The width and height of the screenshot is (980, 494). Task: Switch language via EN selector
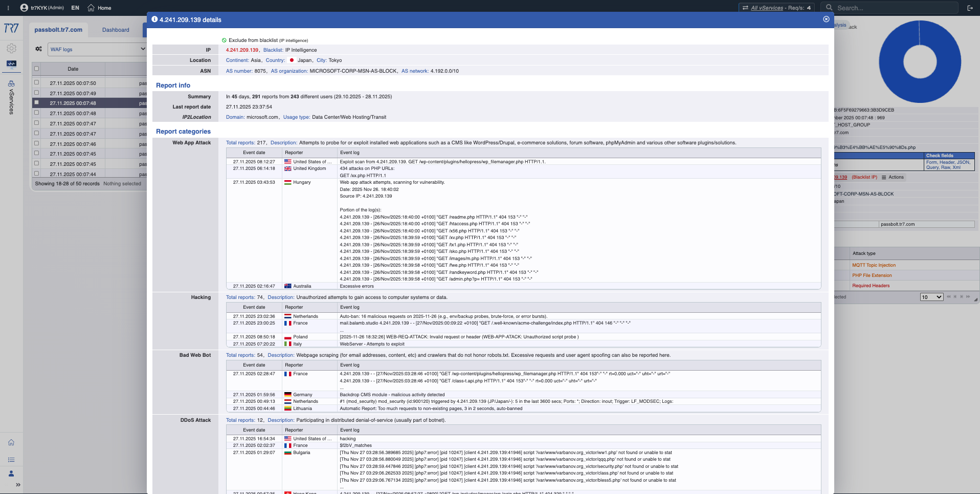click(x=75, y=8)
